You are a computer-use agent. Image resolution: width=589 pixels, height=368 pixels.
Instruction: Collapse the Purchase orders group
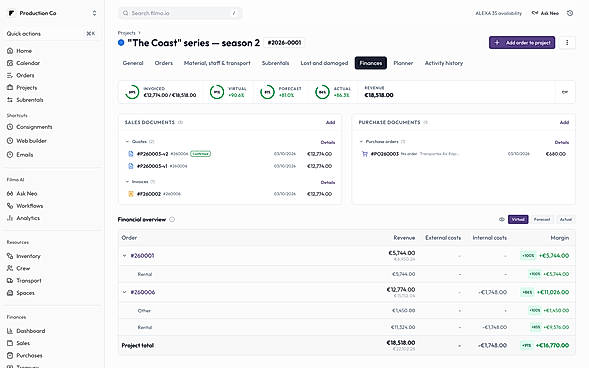pyautogui.click(x=361, y=142)
